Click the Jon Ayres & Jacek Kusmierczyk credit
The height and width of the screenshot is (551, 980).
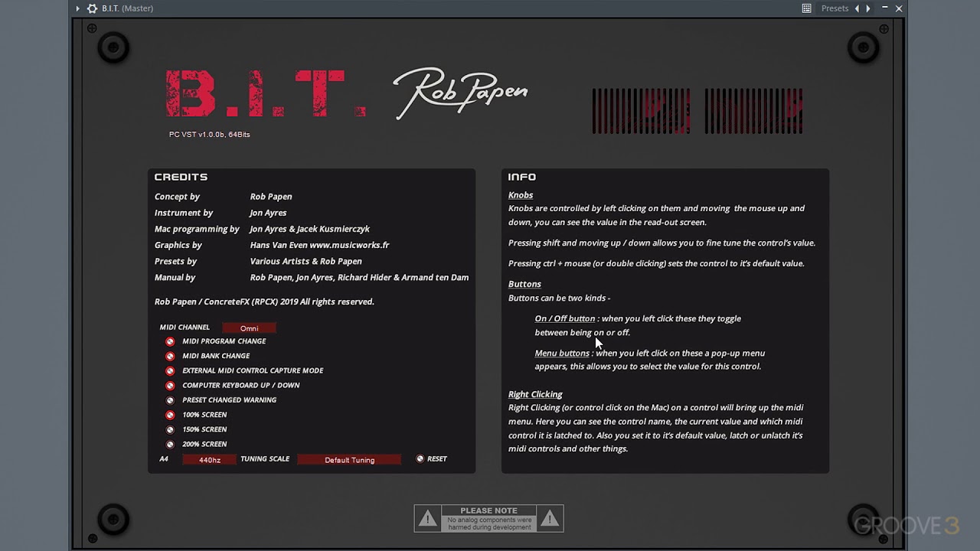[309, 229]
